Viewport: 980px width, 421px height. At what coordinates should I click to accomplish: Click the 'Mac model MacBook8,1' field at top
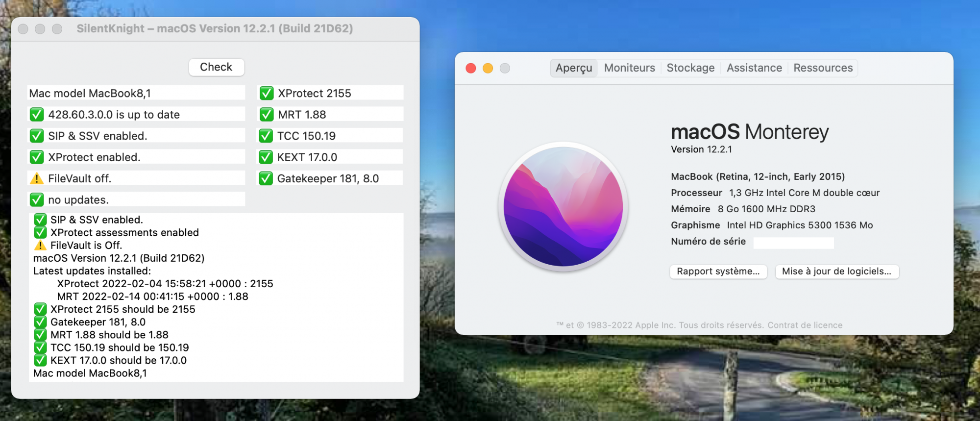136,93
